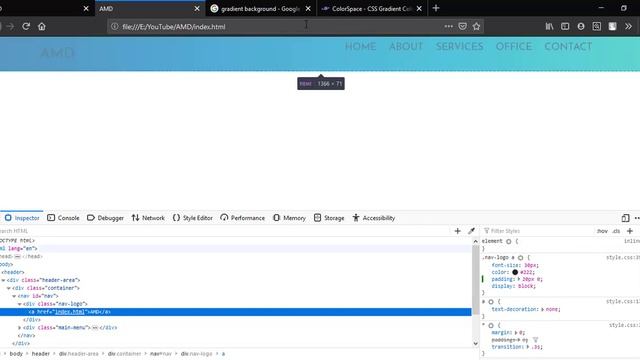Click the index.html href link in markup

(x=70, y=312)
